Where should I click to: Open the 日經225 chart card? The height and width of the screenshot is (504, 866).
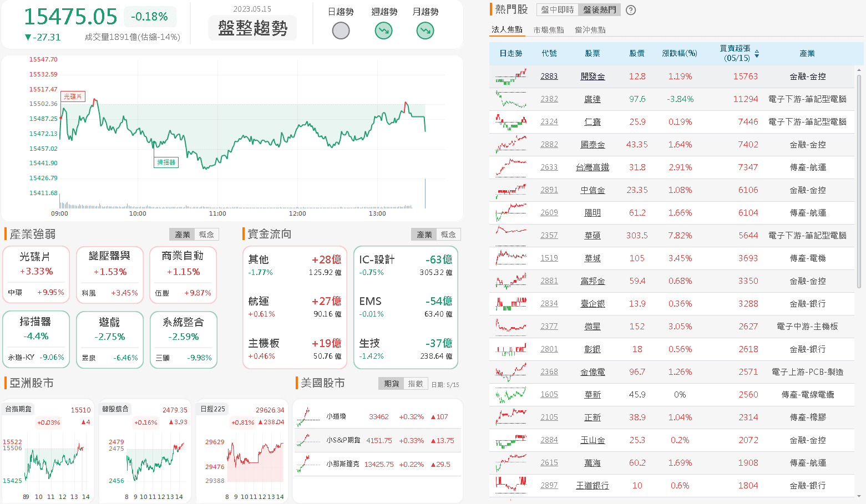[242, 450]
